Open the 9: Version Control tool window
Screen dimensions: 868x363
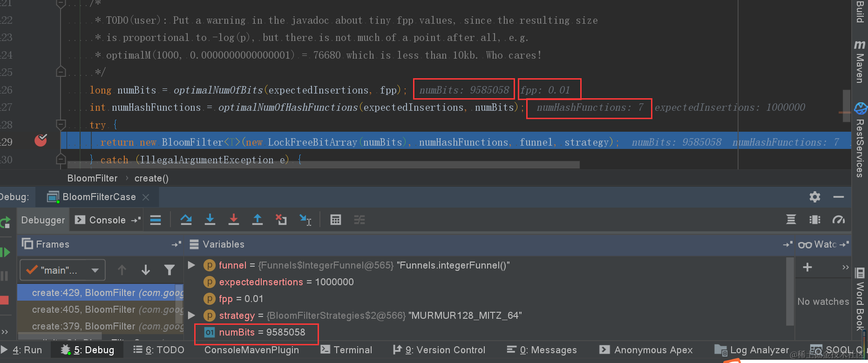point(439,350)
